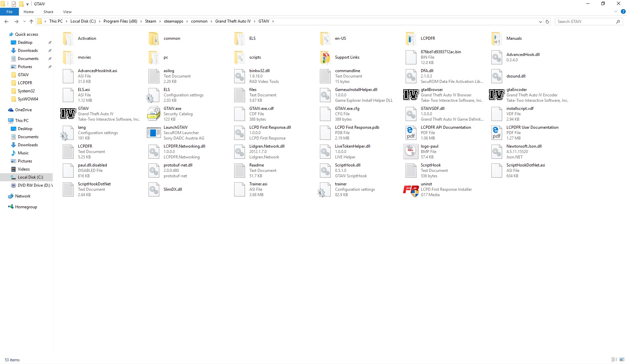Open the SysWOW64 quick access folder
Screen dimensions: 627x364
[28, 99]
